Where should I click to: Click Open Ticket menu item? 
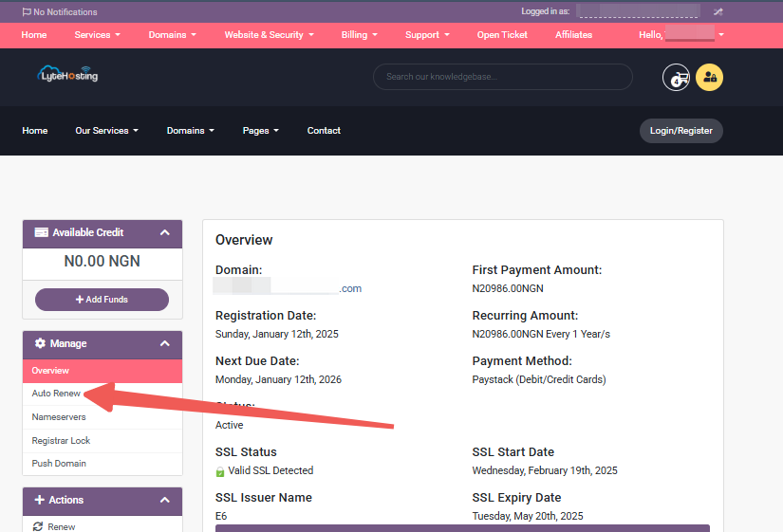pyautogui.click(x=502, y=35)
